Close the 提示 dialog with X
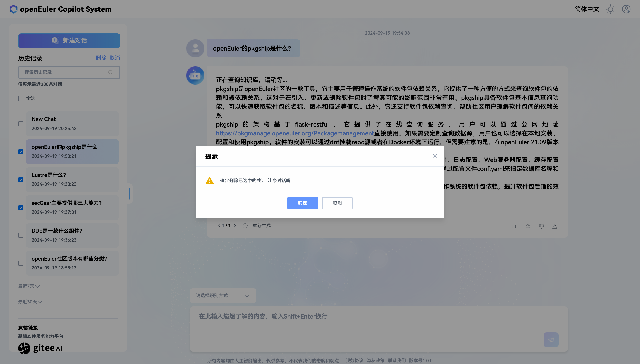This screenshot has height=364, width=640. click(435, 156)
